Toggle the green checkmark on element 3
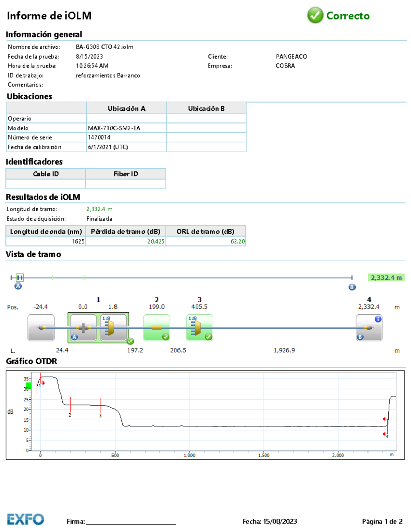Viewport: 411px width, 532px height. pyautogui.click(x=208, y=337)
